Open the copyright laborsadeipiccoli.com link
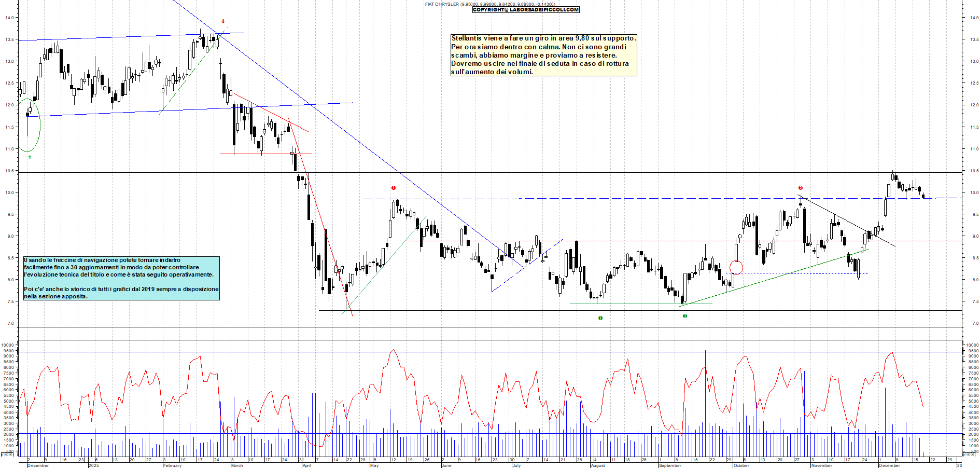Viewport: 980px width, 468px height. click(x=526, y=10)
